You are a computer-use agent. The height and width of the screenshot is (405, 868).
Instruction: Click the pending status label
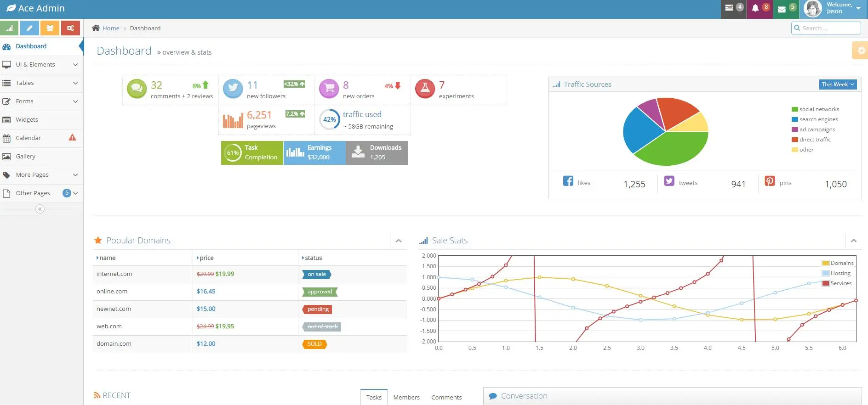pyautogui.click(x=317, y=309)
